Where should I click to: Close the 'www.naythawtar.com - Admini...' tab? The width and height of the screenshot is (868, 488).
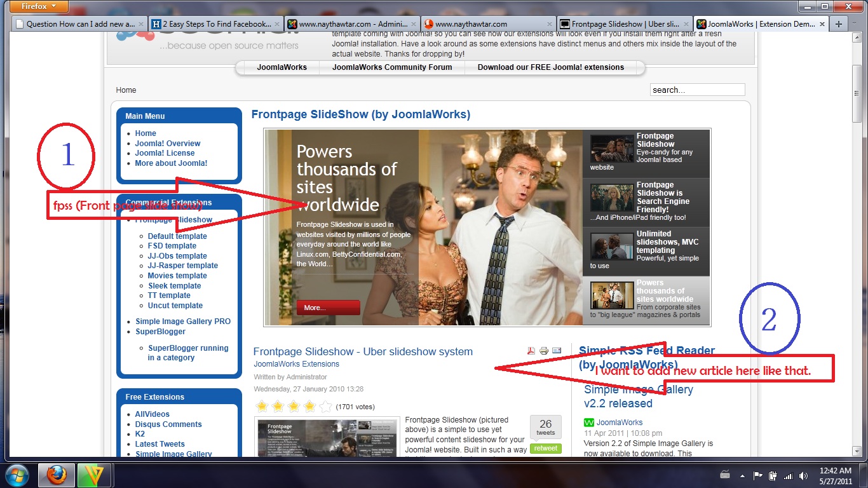click(413, 24)
